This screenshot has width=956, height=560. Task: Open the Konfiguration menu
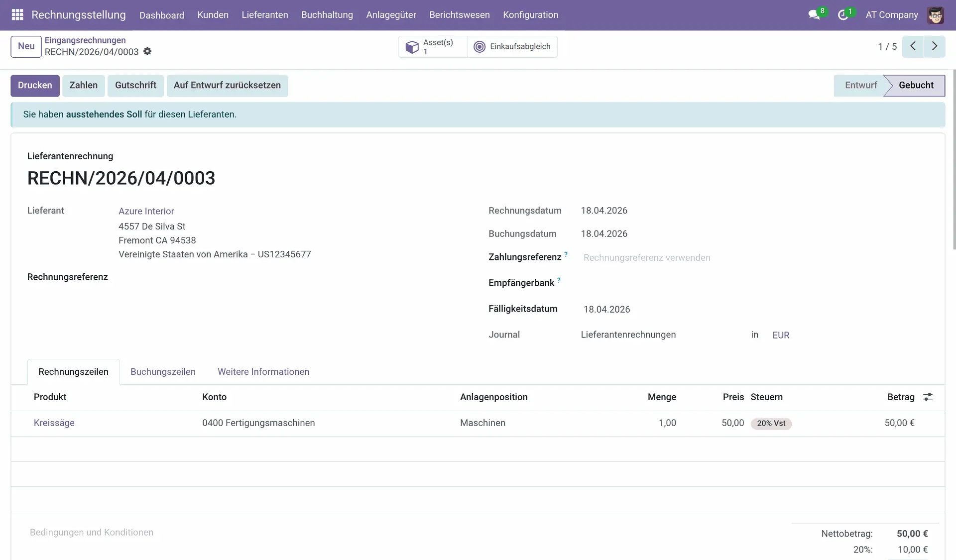pos(530,15)
